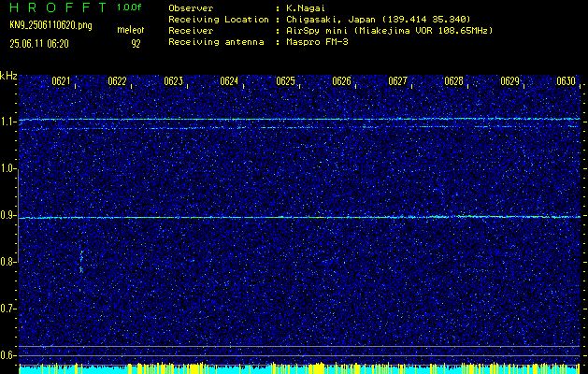Click the upper carrier line at 1.1 kHz
588x374 pixels.
(x=300, y=120)
